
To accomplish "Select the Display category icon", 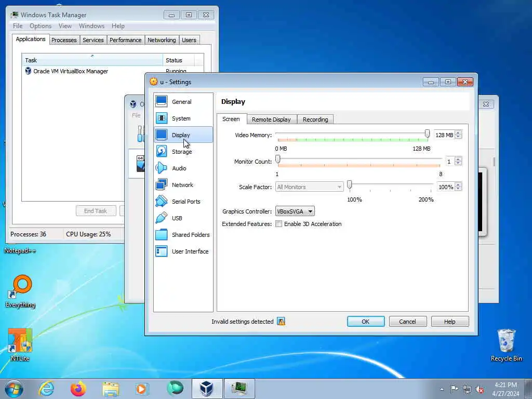I will (162, 135).
